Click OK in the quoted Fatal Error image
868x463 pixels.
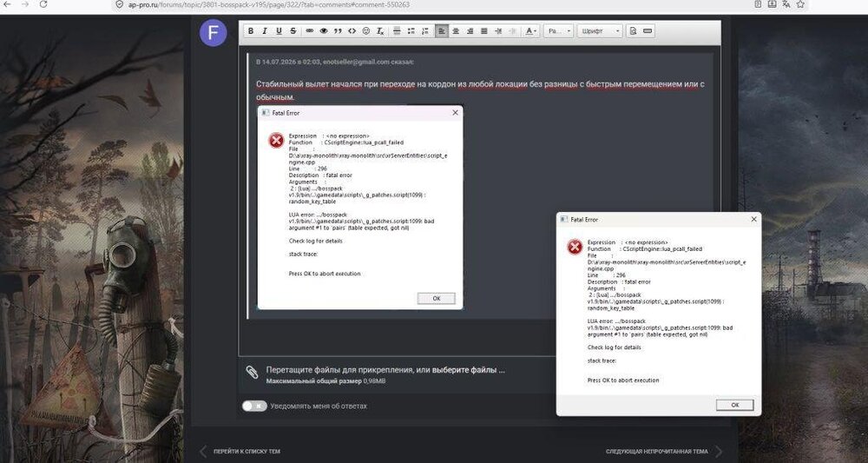coord(437,299)
